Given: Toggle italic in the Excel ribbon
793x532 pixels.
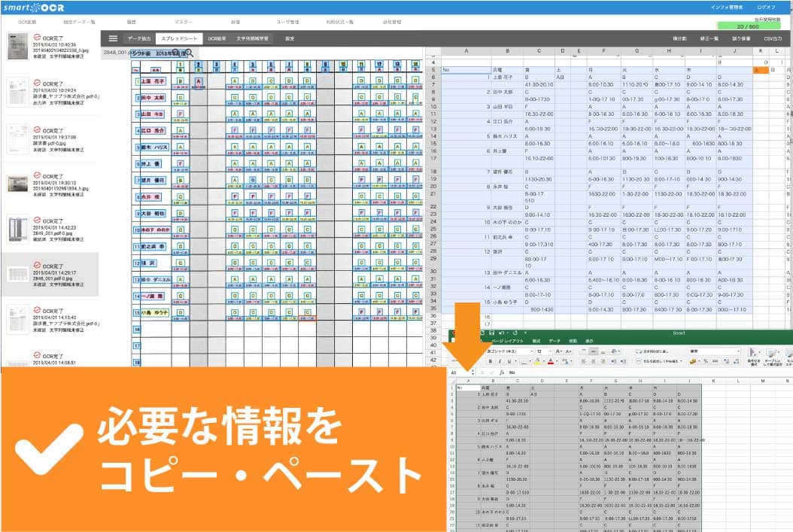Looking at the screenshot, I should (x=500, y=362).
